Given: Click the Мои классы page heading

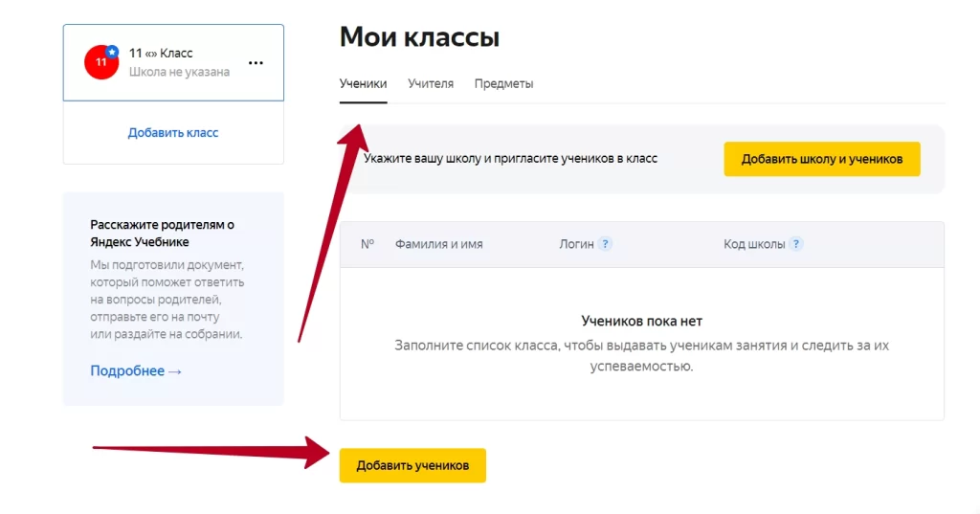Looking at the screenshot, I should point(419,38).
